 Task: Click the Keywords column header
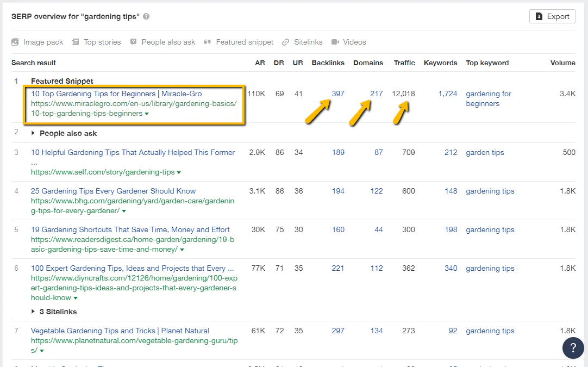point(440,63)
